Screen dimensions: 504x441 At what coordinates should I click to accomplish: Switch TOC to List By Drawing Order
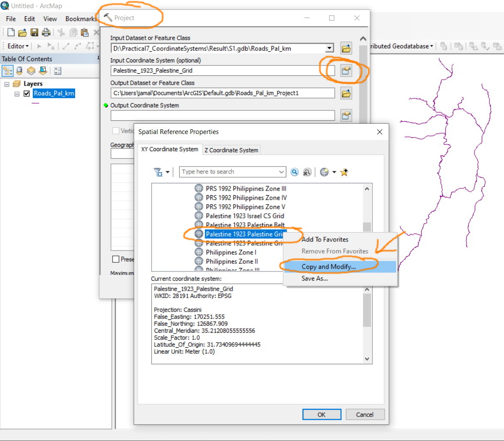(7, 71)
